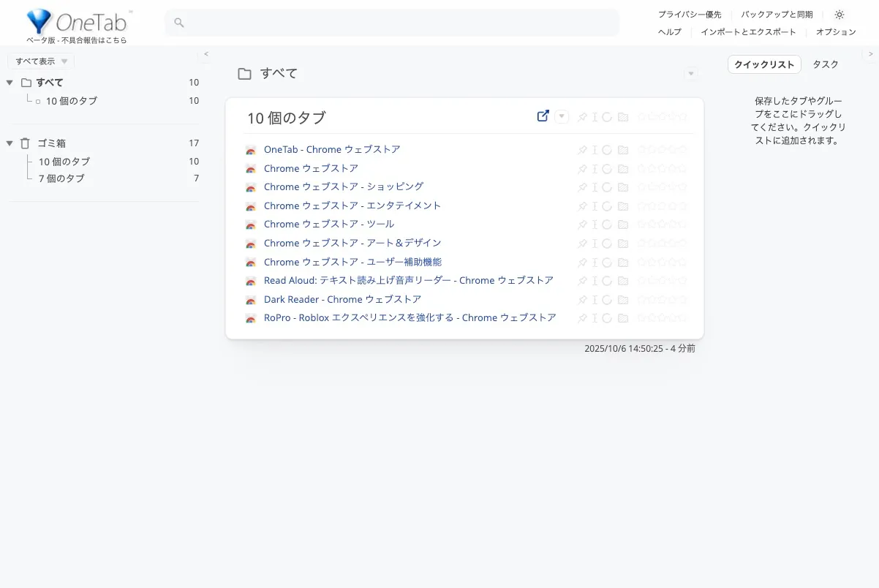
Task: Pin the whole 10 個のタブ group
Action: point(582,117)
